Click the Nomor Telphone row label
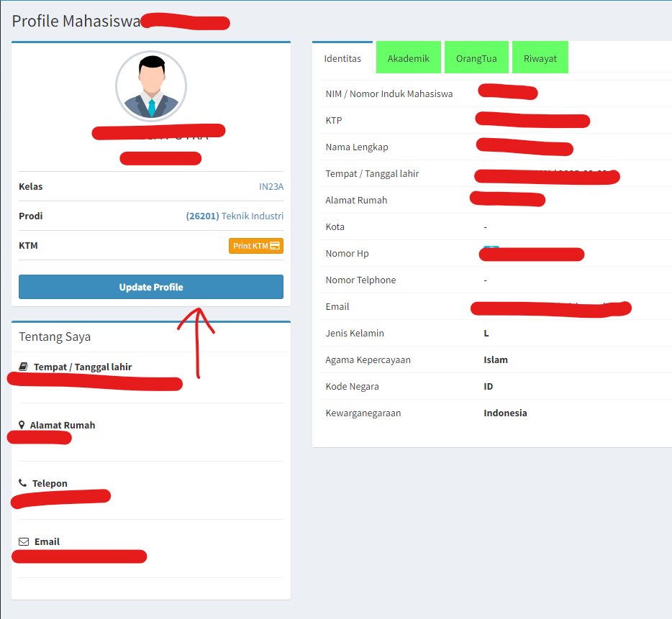The height and width of the screenshot is (619, 672). point(360,280)
